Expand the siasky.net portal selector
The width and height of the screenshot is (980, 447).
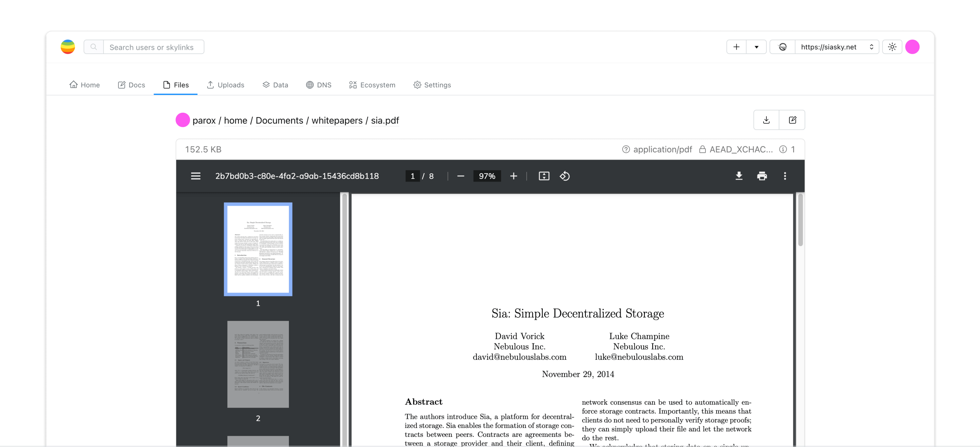836,47
